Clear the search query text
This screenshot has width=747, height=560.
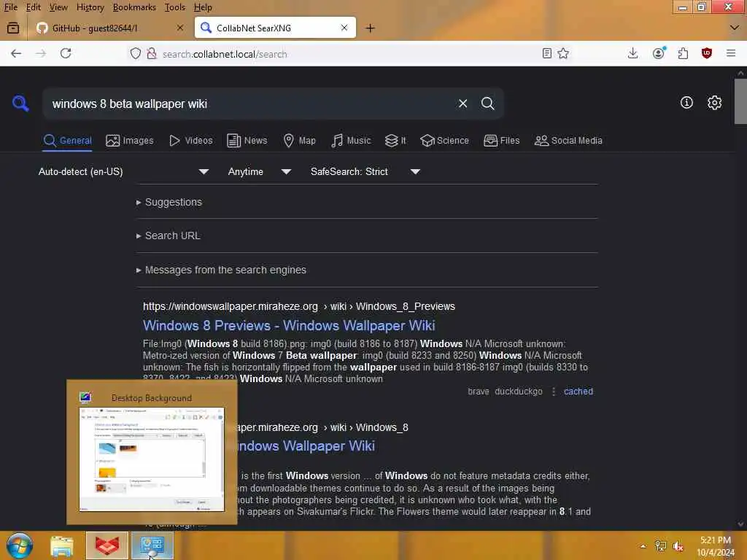coord(462,104)
